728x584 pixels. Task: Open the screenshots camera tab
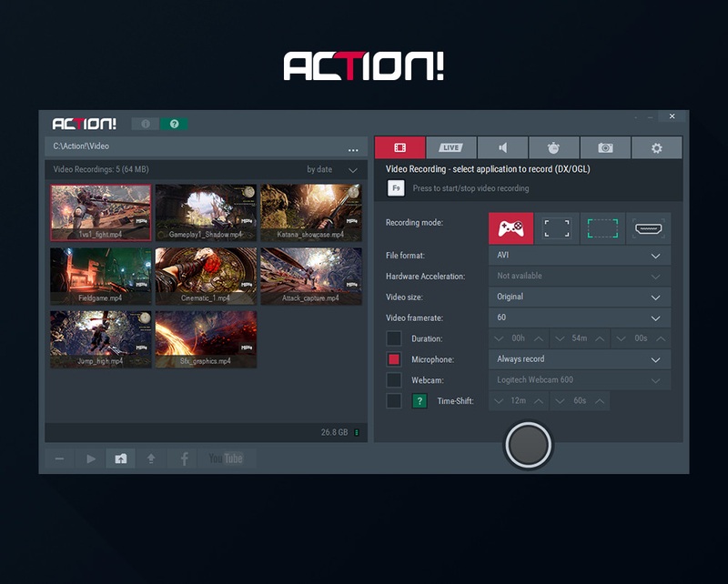(x=605, y=148)
